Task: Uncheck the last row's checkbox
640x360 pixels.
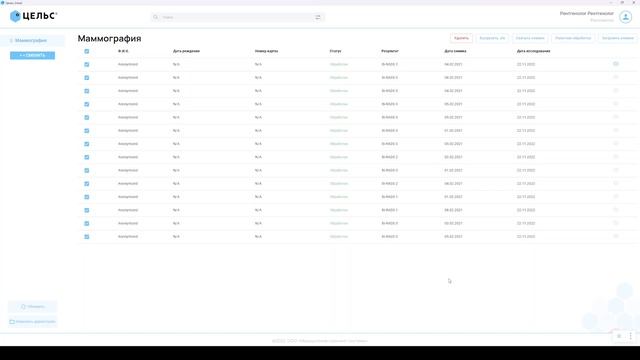Action: (x=87, y=237)
